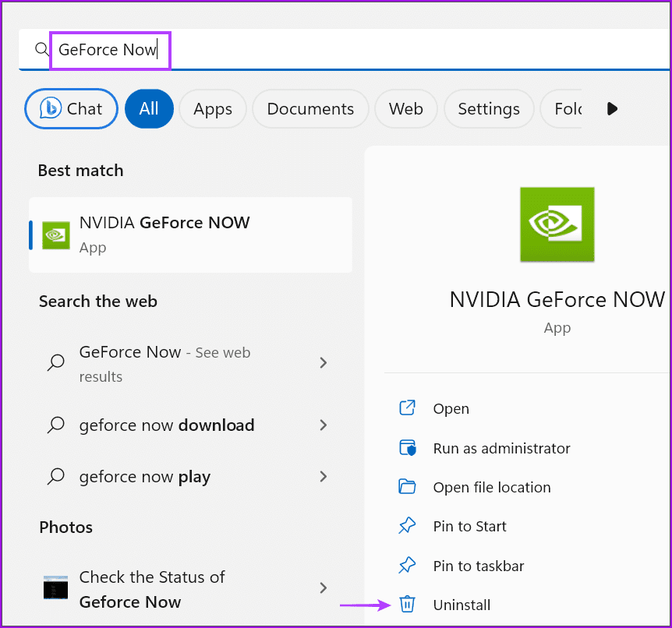Click the Open action icon
Image resolution: width=672 pixels, height=628 pixels.
407,407
